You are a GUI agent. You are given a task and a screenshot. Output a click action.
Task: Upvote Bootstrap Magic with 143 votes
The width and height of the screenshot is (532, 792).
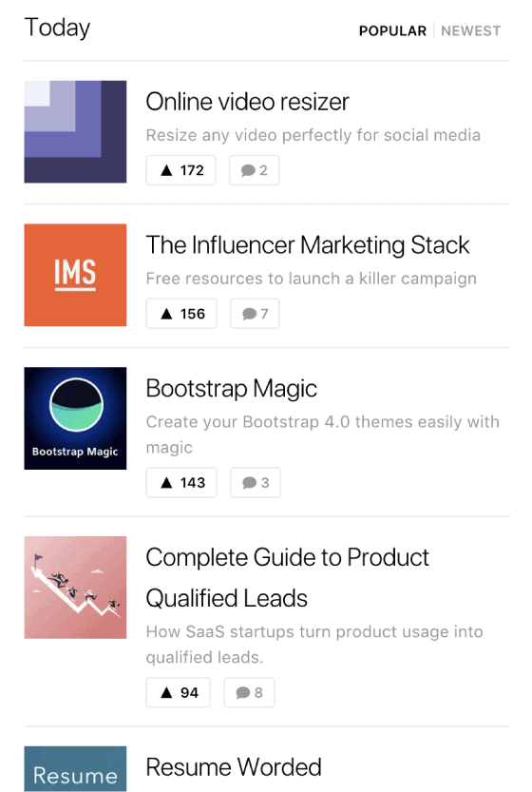point(181,482)
